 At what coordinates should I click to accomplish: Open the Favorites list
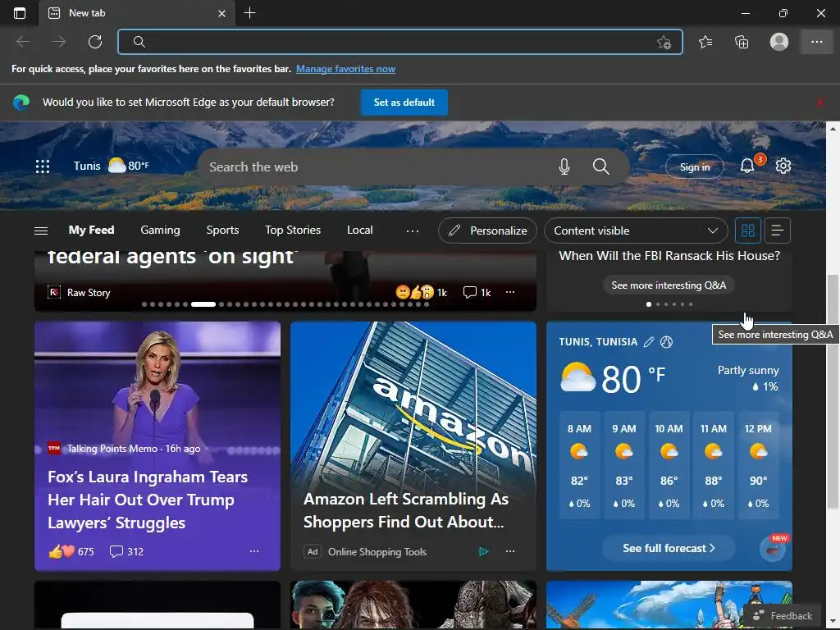(x=705, y=42)
